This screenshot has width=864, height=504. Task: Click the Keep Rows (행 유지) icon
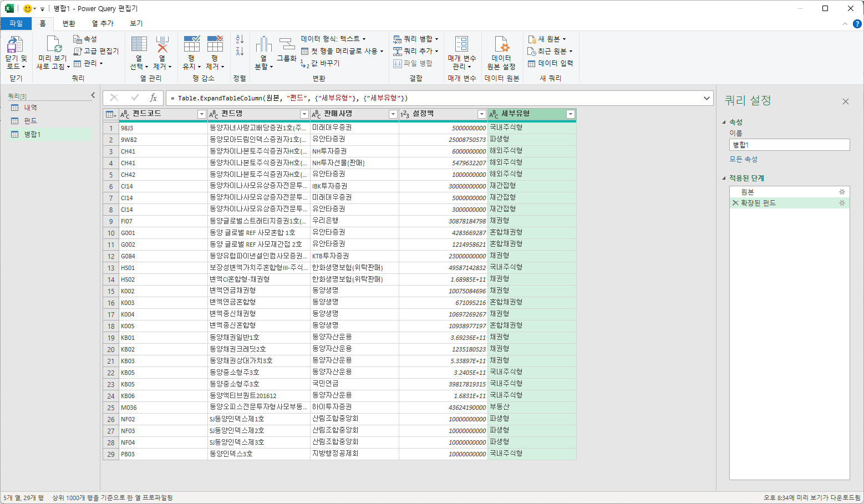pyautogui.click(x=191, y=44)
